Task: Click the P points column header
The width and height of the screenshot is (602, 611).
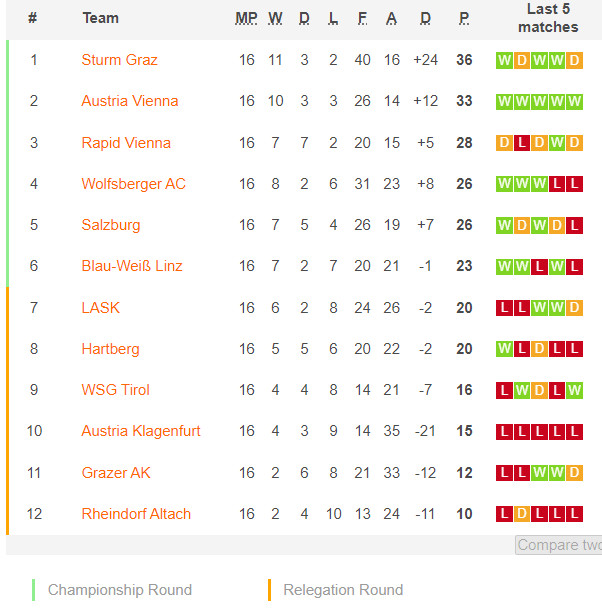Action: tap(464, 18)
